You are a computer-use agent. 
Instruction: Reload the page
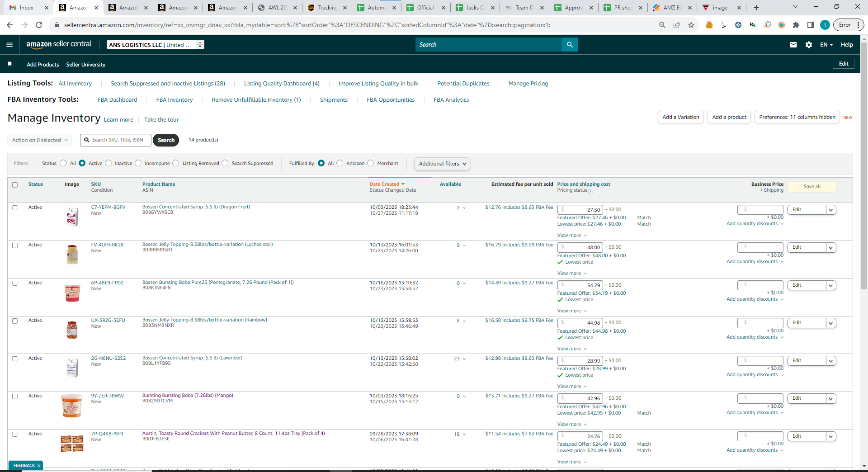click(39, 25)
